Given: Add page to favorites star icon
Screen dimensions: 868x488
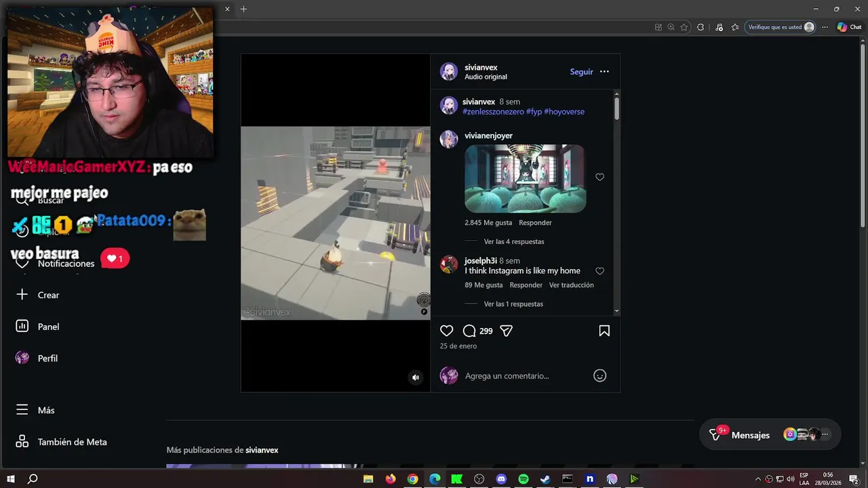Looking at the screenshot, I should coord(684,27).
